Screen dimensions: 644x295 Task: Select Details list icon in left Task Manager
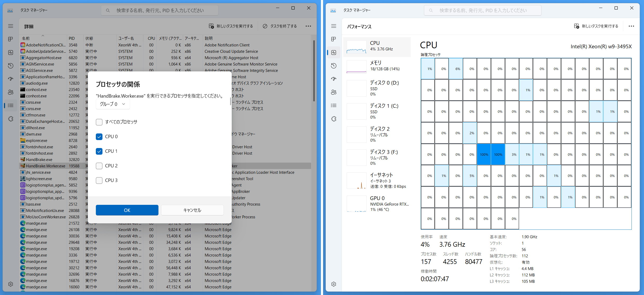[x=11, y=105]
